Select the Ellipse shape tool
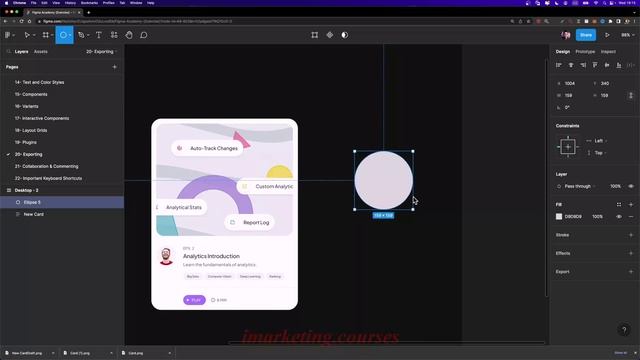This screenshot has height=360, width=640. pyautogui.click(x=63, y=35)
